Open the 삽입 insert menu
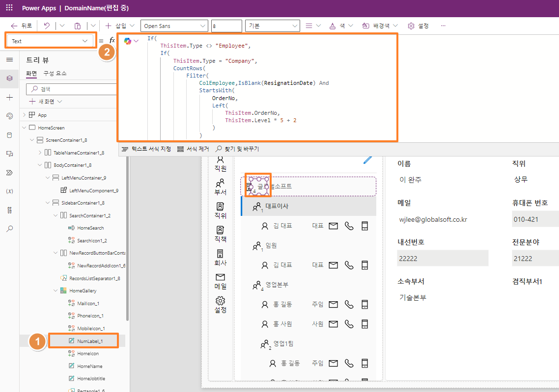559x392 pixels. (120, 26)
